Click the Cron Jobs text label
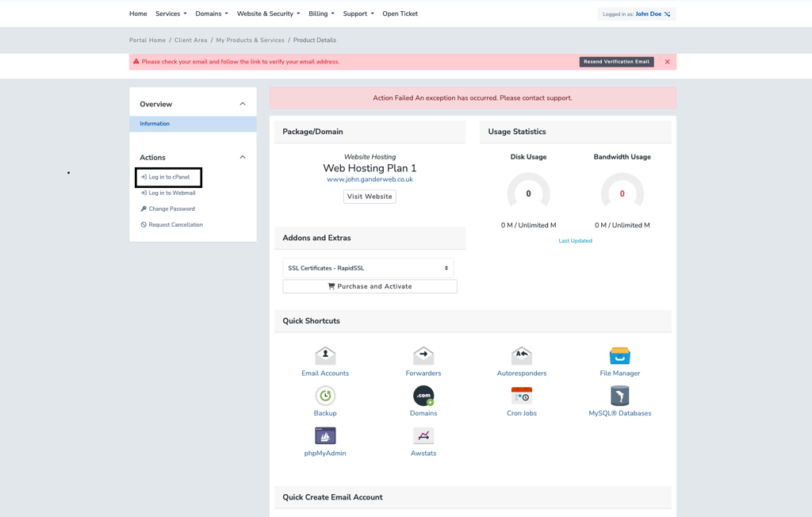 coord(522,413)
